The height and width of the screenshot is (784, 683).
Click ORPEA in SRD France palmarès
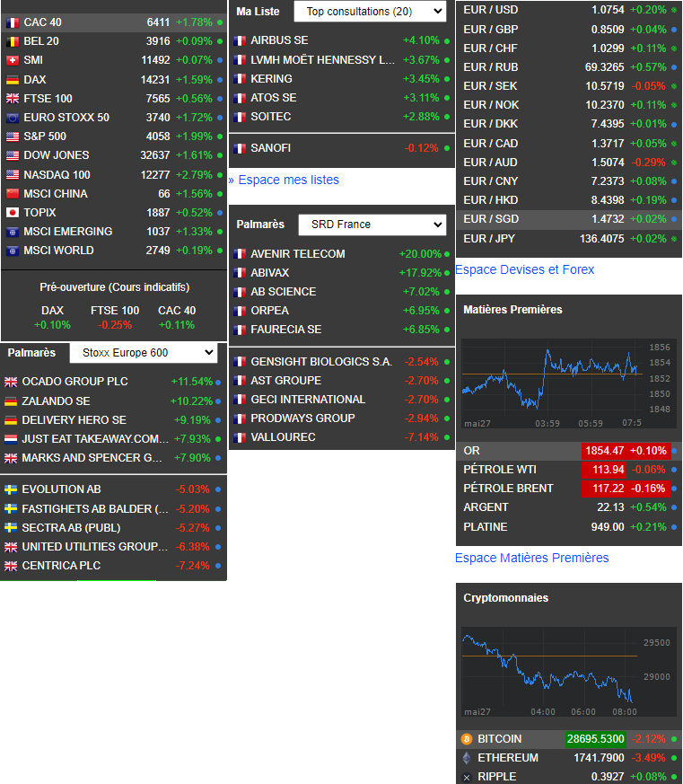[x=270, y=311]
